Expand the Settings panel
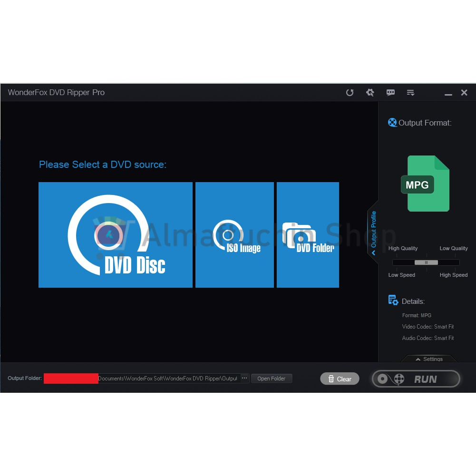 (x=429, y=359)
